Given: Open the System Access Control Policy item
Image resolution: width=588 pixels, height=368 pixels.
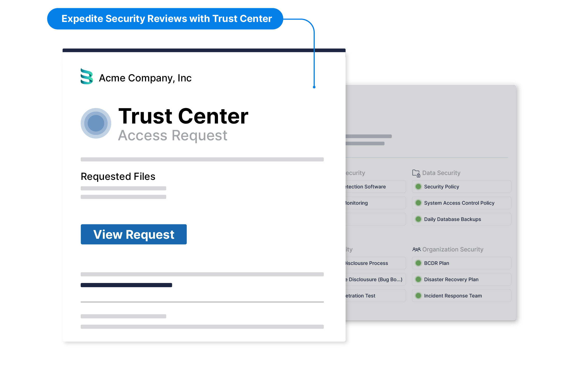Looking at the screenshot, I should pos(459,203).
